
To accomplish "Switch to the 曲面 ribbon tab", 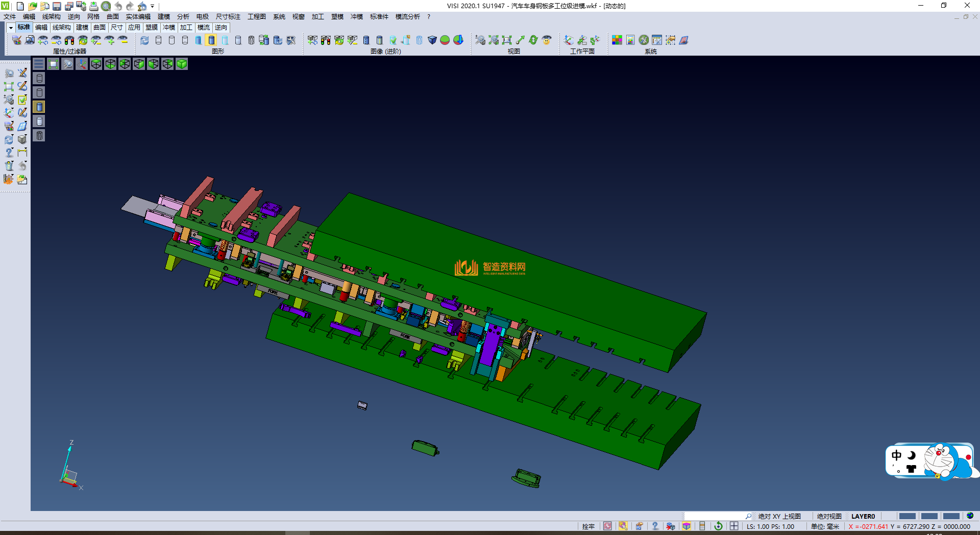I will pos(100,28).
